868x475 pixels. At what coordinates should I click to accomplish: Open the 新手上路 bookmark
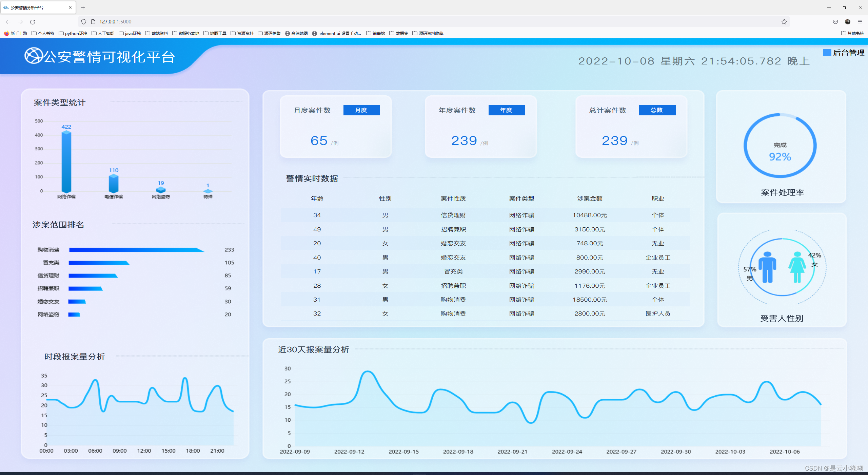point(16,33)
